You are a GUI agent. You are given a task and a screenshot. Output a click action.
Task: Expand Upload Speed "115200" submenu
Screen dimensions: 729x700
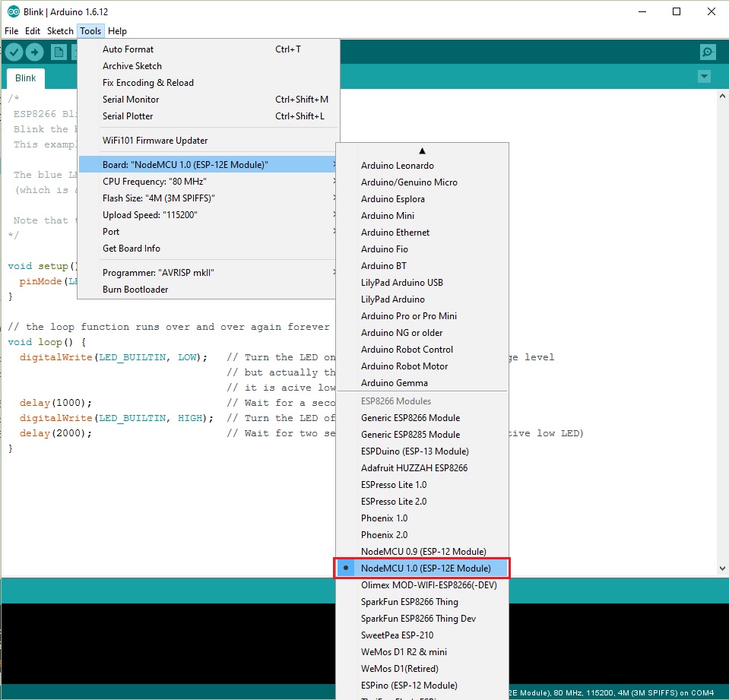(x=208, y=215)
